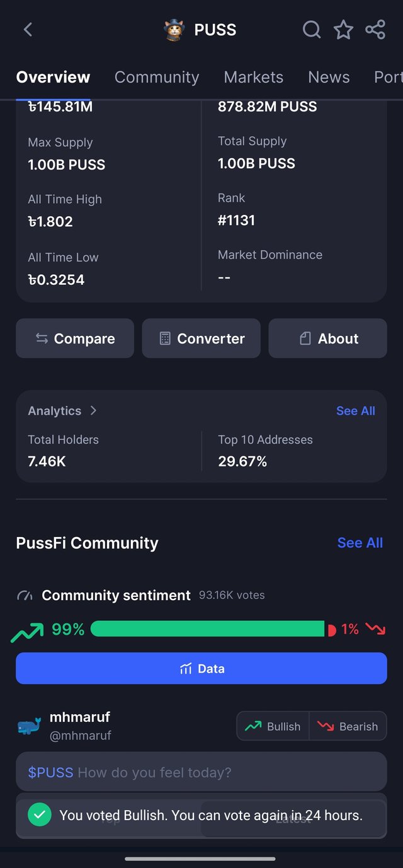Tap the green bullish trend arrow icon
Image resolution: width=403 pixels, height=868 pixels.
click(27, 630)
